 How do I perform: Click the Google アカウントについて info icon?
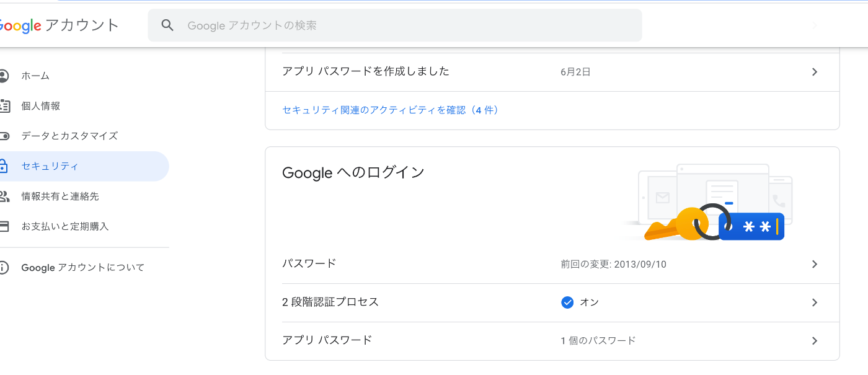(x=4, y=268)
